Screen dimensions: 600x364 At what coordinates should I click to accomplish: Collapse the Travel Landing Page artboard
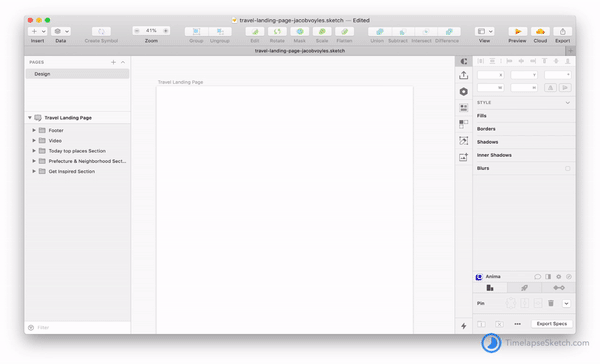point(29,118)
